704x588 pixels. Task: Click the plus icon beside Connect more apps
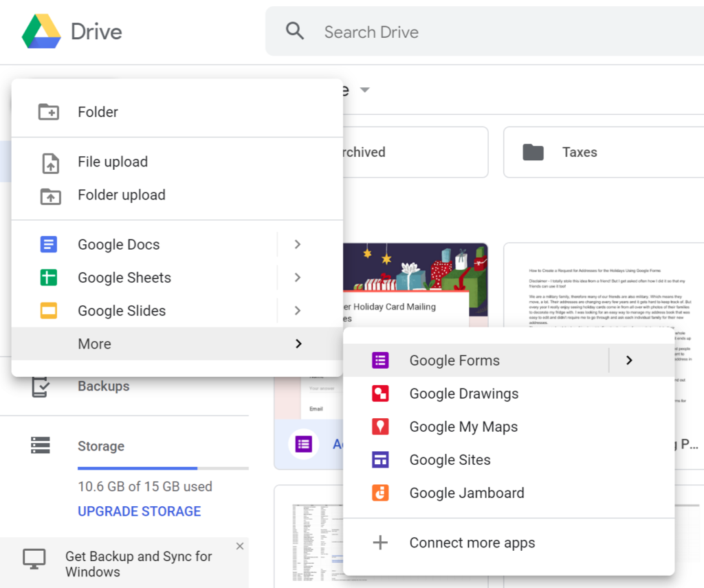(x=380, y=542)
